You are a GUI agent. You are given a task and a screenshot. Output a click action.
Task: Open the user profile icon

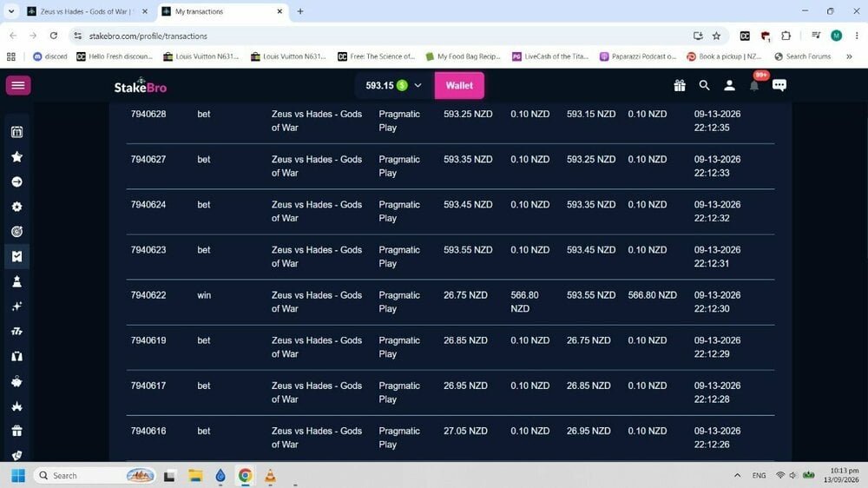730,85
